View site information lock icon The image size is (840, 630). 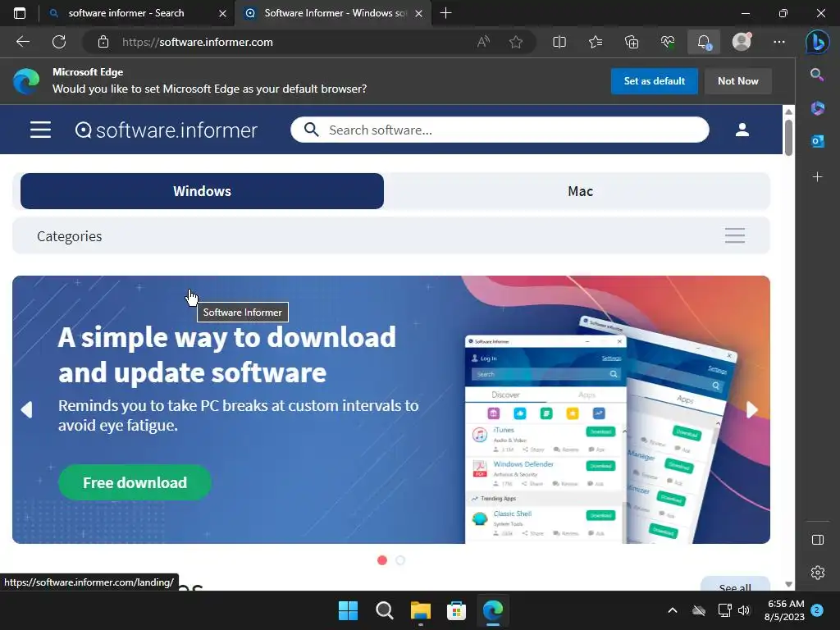103,42
